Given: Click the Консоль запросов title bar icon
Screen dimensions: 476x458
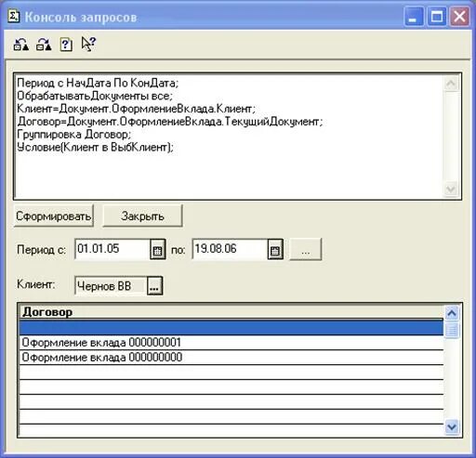Looking at the screenshot, I should (14, 17).
